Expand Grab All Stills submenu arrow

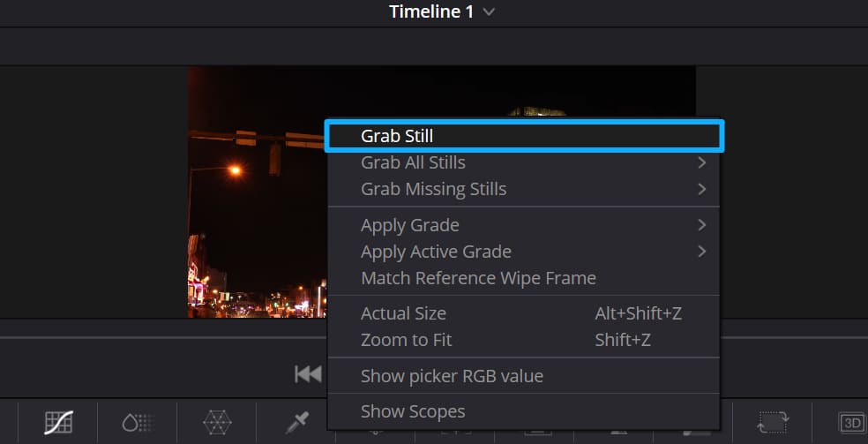point(702,162)
